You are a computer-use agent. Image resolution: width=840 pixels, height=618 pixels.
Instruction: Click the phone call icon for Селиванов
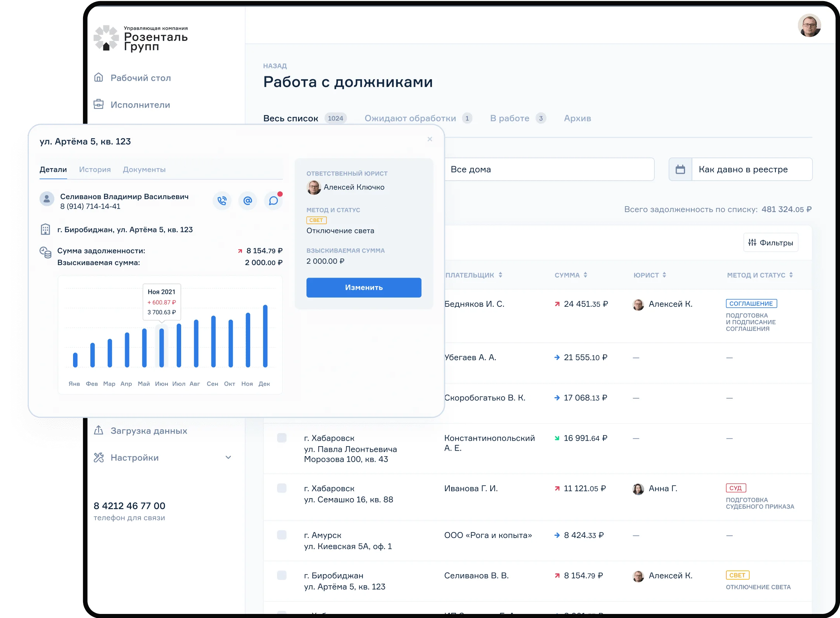point(222,201)
